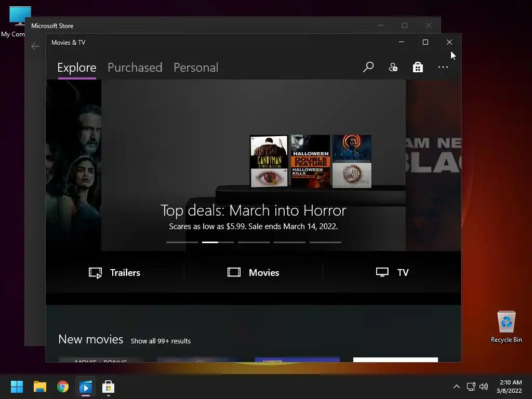The height and width of the screenshot is (399, 532).
Task: Show next carousel banner on right
Action: 433,165
